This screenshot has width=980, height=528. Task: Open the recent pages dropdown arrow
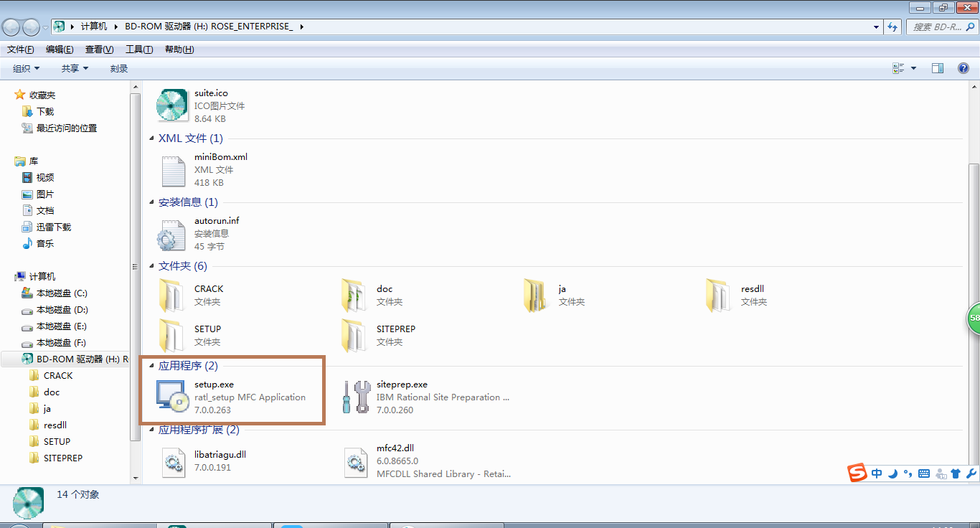pyautogui.click(x=46, y=27)
